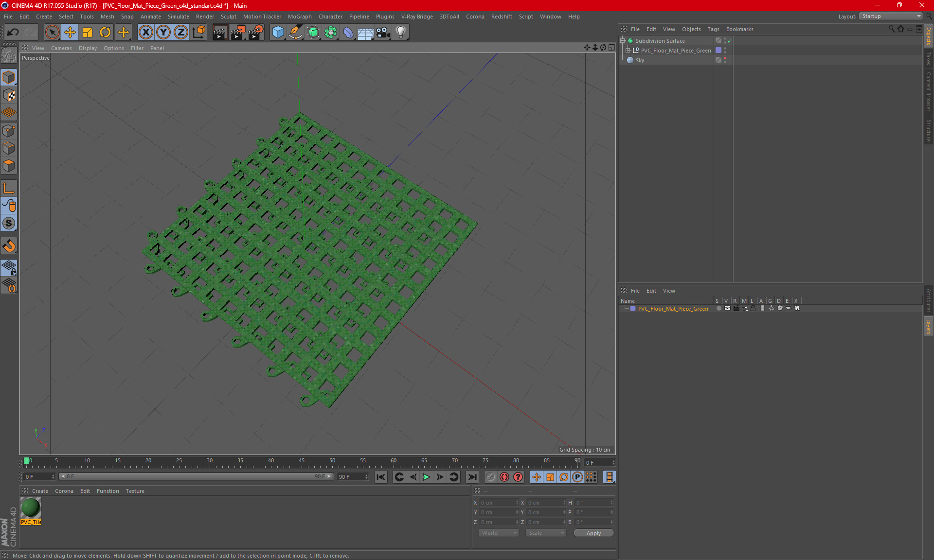Select the Rotate tool
934x560 pixels.
[105, 33]
